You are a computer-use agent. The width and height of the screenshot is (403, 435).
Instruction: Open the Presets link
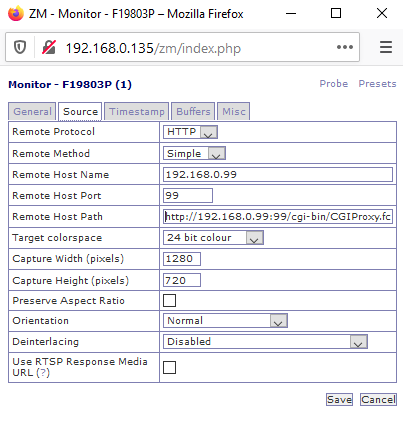[377, 84]
